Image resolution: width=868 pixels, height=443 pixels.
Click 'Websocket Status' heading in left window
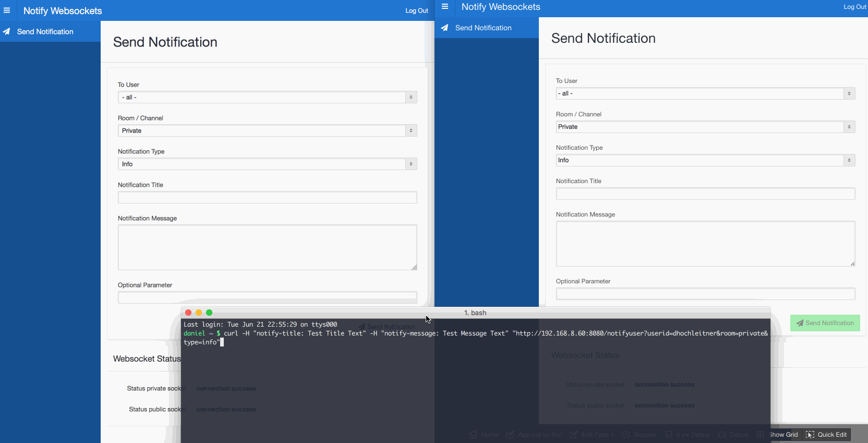(147, 359)
